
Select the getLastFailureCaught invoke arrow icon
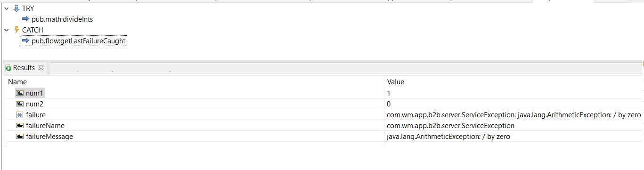click(x=26, y=41)
